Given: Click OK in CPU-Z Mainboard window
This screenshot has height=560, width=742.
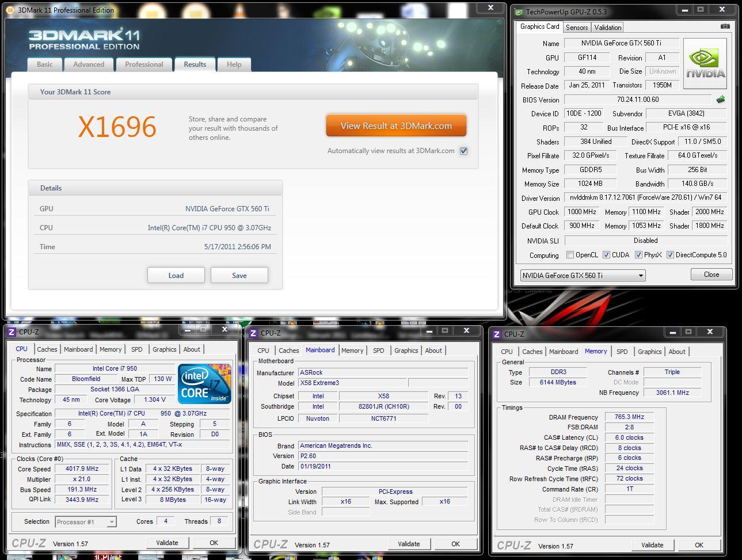Looking at the screenshot, I should tap(455, 544).
